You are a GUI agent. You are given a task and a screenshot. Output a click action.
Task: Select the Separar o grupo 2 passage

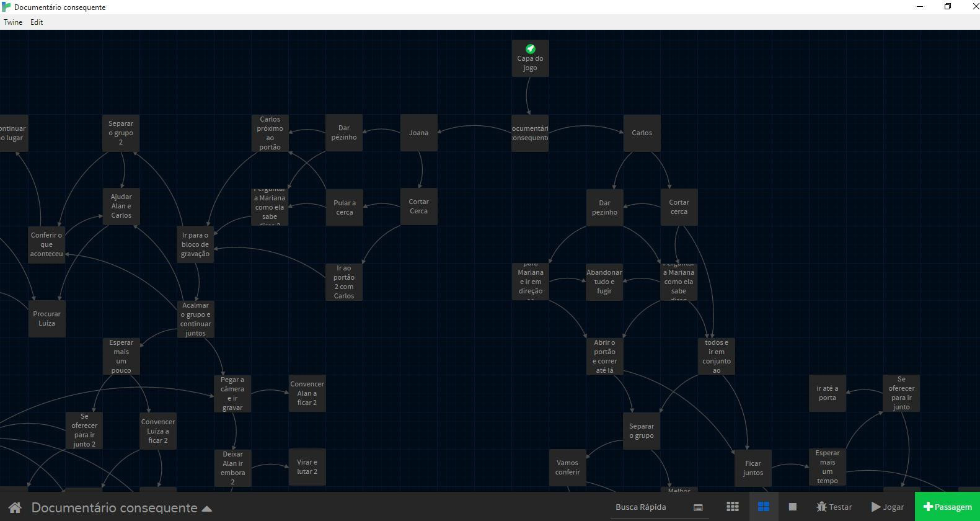click(121, 133)
